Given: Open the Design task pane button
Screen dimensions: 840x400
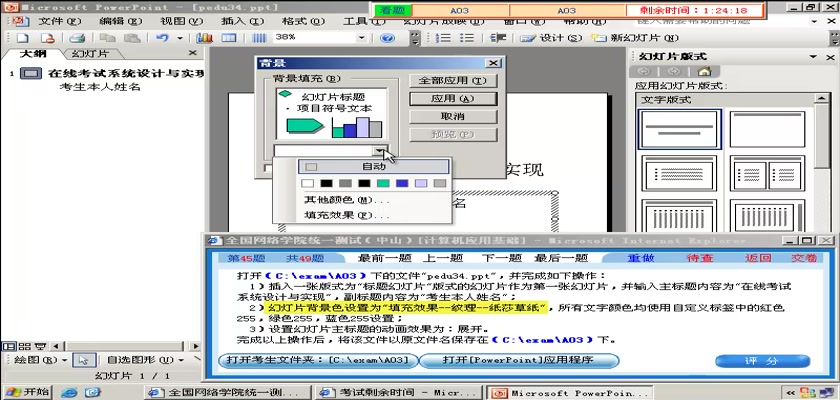Looking at the screenshot, I should 551,38.
